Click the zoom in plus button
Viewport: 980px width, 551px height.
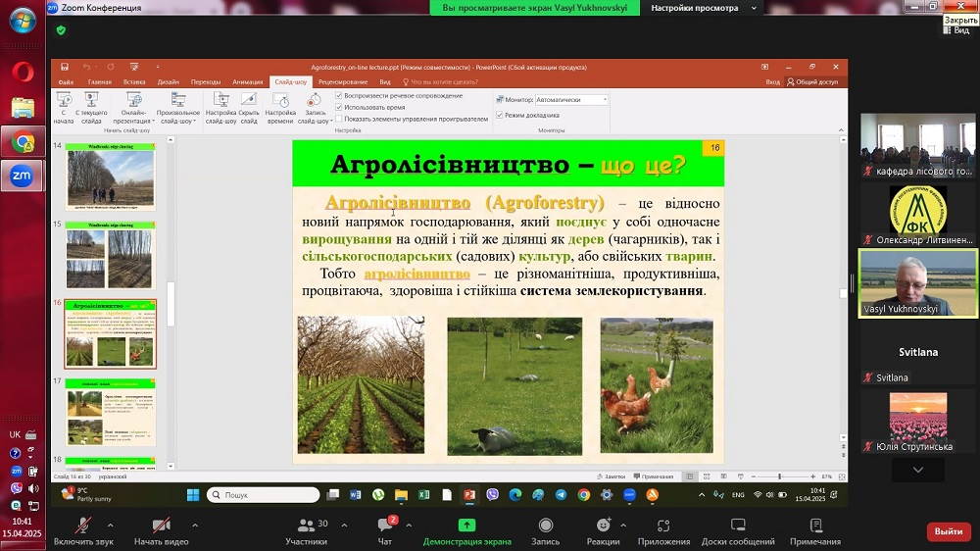click(x=812, y=476)
